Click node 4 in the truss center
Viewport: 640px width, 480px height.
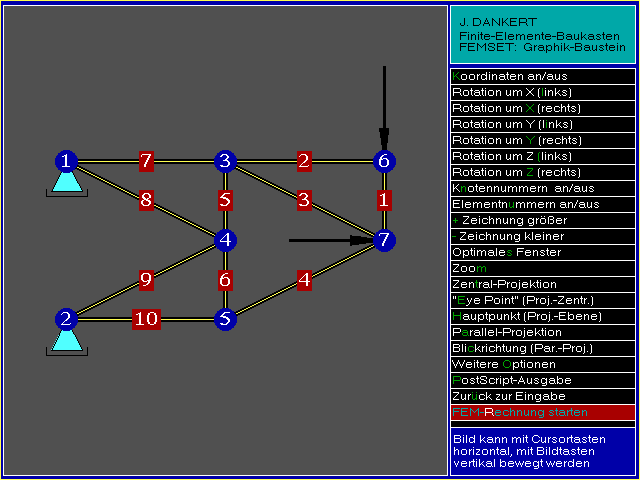(x=225, y=240)
